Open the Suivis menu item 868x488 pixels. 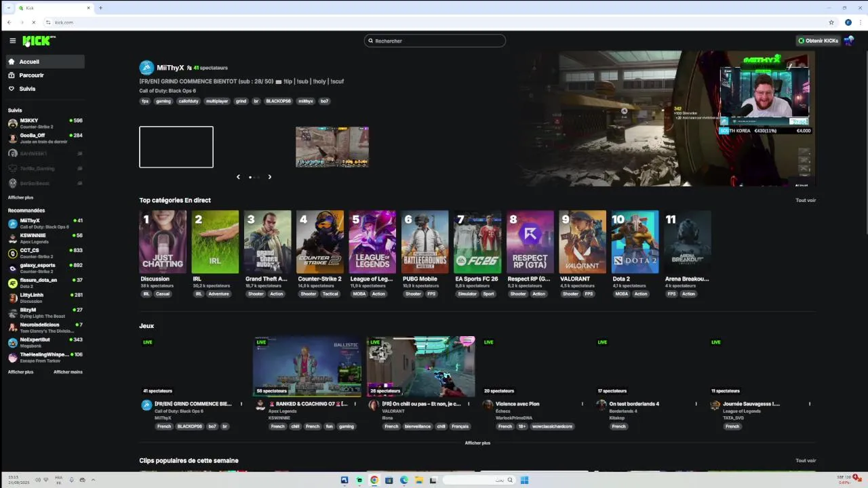(46, 89)
